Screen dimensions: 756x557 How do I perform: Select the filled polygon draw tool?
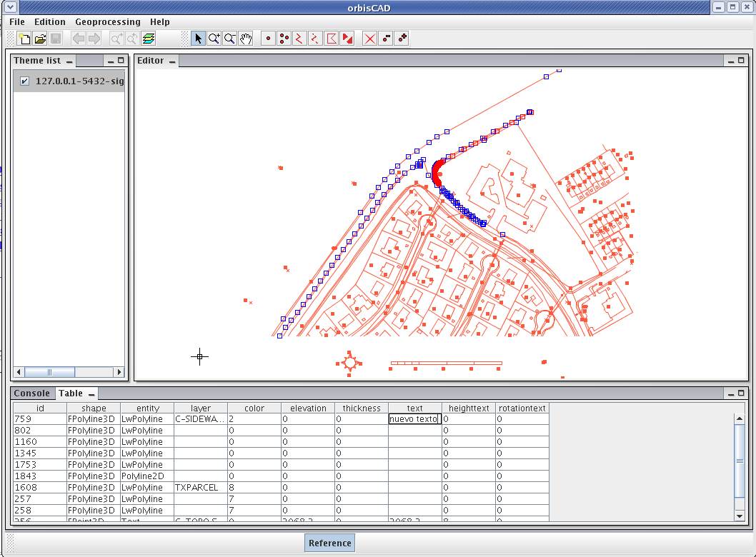tap(347, 39)
